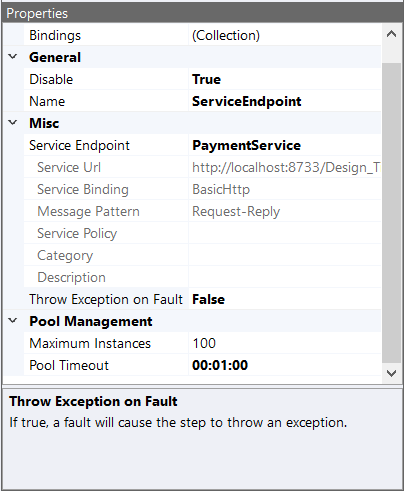Select the Description property row
This screenshot has height=491, width=404.
click(202, 277)
